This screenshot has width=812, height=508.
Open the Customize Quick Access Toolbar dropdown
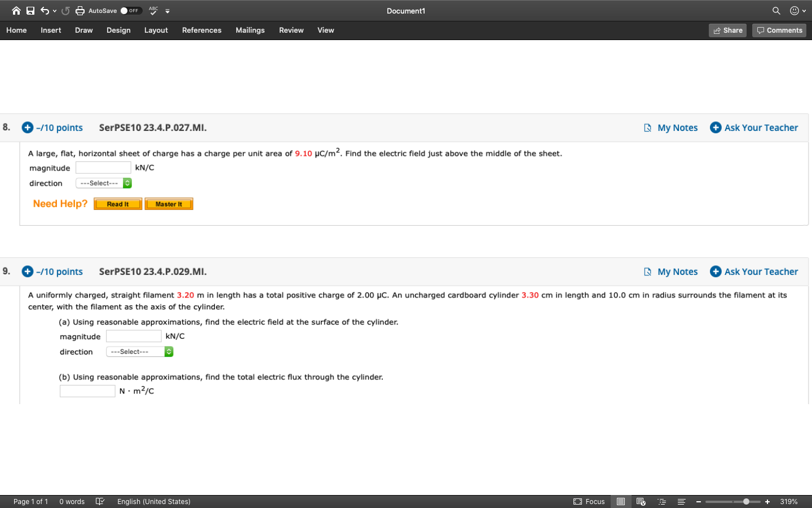tap(167, 11)
